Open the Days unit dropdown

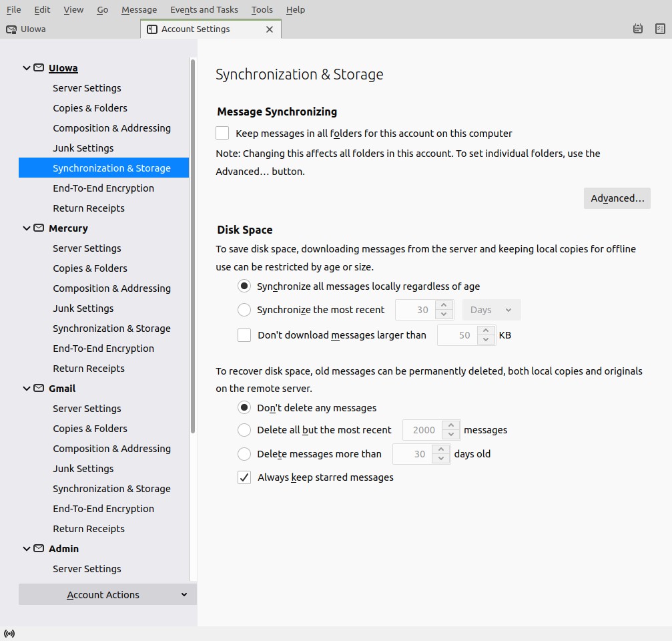491,310
